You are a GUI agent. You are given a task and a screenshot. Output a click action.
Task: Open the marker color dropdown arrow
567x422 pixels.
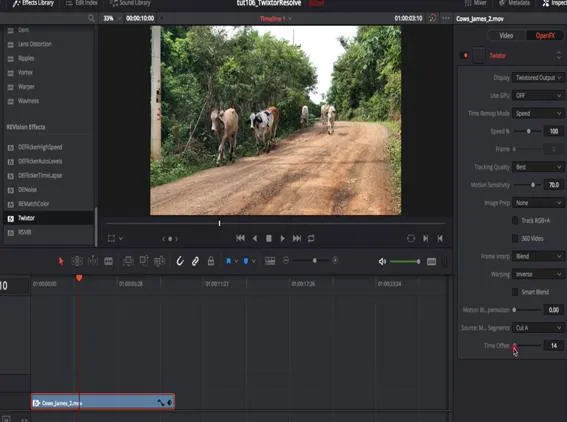[253, 261]
